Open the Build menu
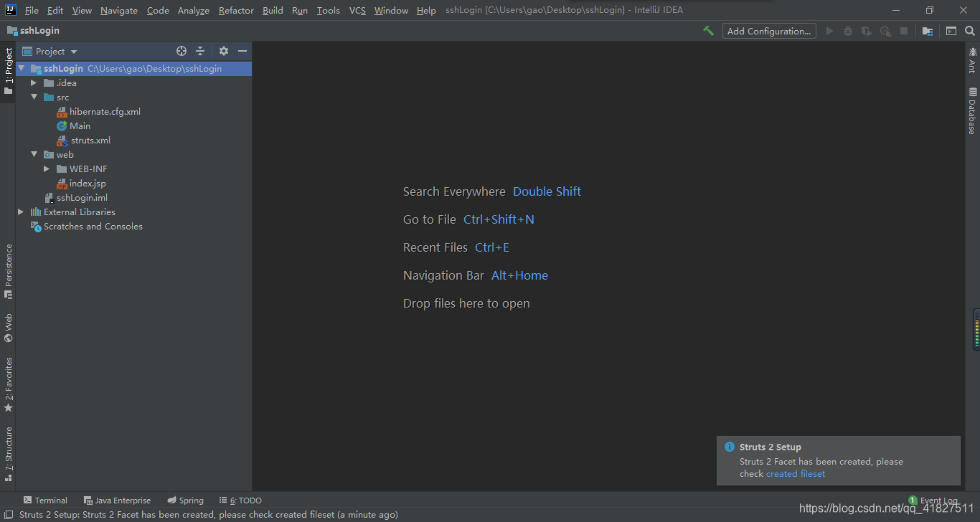The image size is (980, 522). coord(273,10)
